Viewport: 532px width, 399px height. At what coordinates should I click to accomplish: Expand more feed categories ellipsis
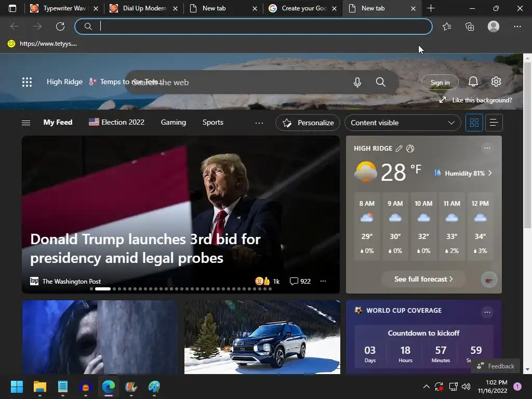tap(259, 123)
